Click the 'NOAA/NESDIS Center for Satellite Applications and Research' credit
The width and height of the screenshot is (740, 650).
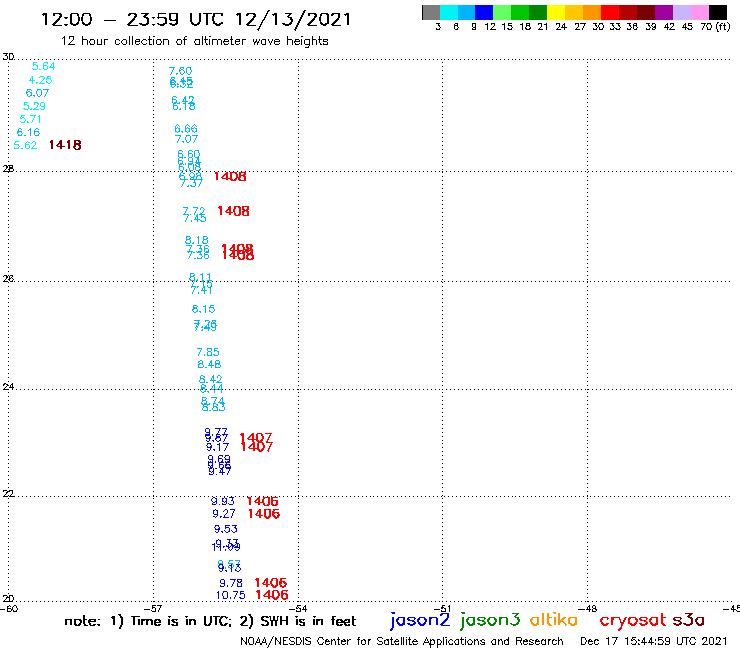402,642
